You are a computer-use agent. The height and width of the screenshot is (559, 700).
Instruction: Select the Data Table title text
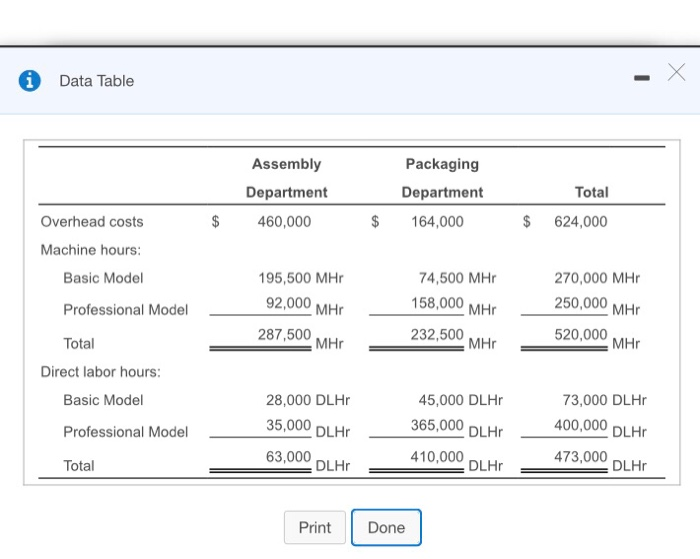click(96, 81)
